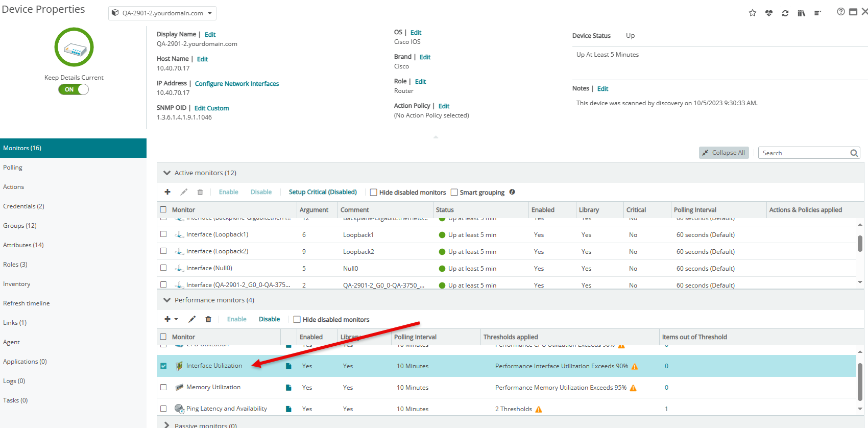Collapse the Active monitors (12) section

(x=167, y=173)
